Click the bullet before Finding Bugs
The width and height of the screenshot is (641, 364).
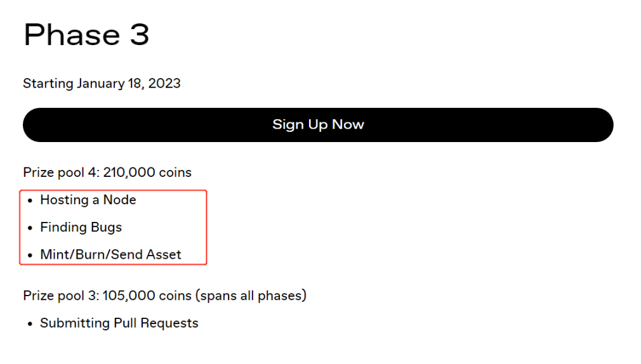click(x=30, y=228)
